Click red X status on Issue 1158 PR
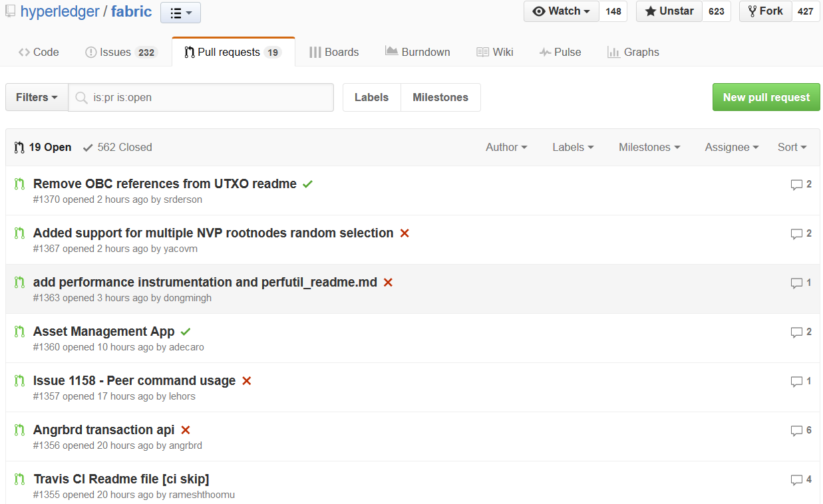The height and width of the screenshot is (504, 823). point(247,381)
